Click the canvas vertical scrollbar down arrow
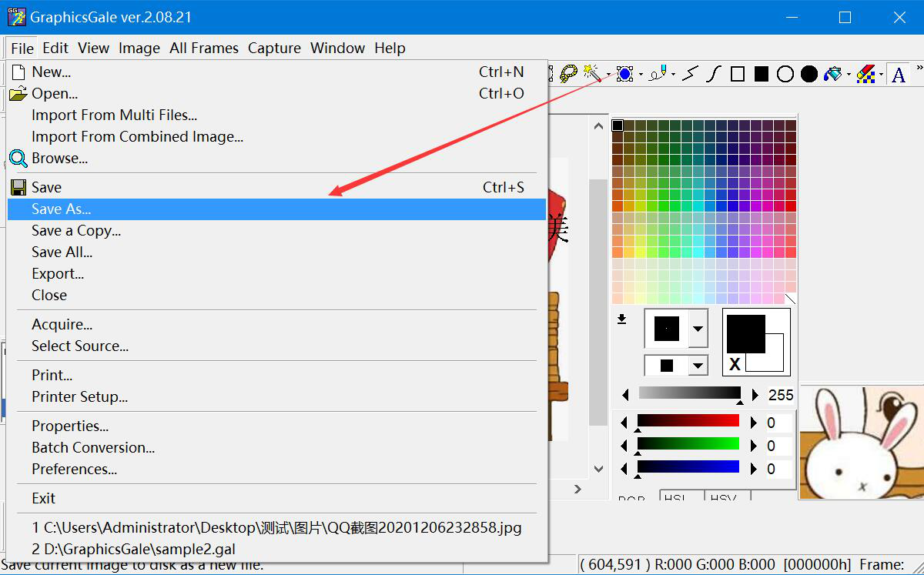Image resolution: width=924 pixels, height=575 pixels. pos(598,469)
